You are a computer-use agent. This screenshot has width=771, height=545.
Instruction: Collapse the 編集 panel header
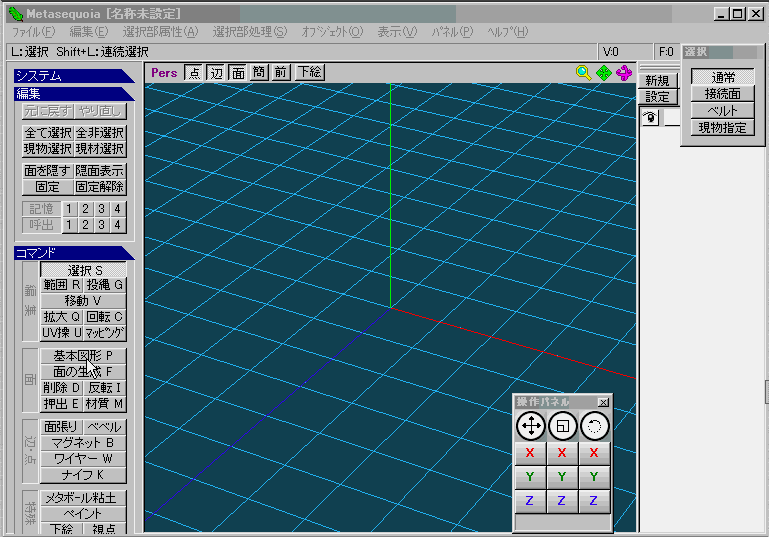(74, 93)
